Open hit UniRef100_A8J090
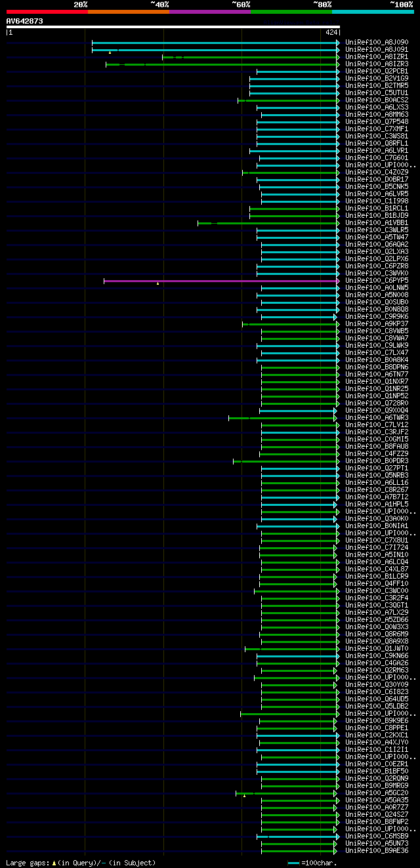Image resolution: width=420 pixels, height=868 pixels. coord(377,43)
